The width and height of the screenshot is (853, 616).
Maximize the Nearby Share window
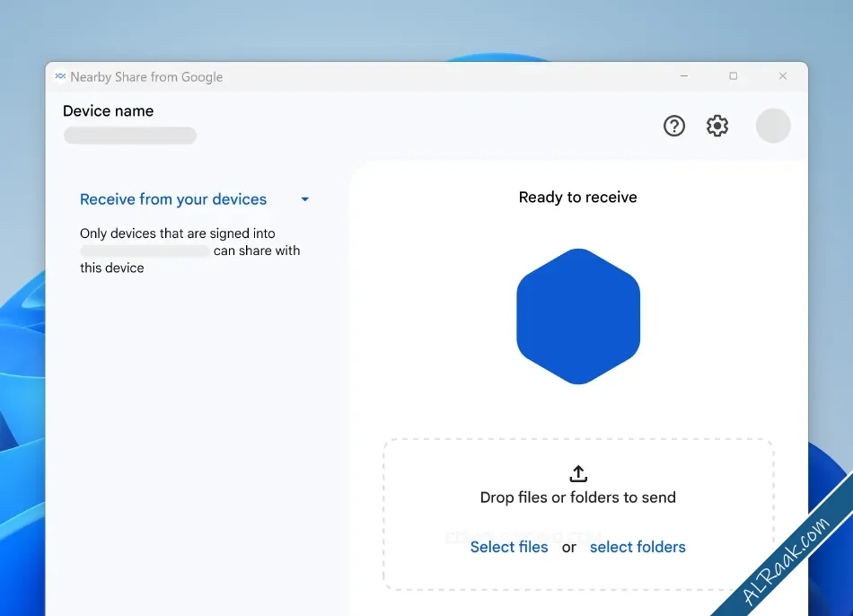click(x=734, y=76)
